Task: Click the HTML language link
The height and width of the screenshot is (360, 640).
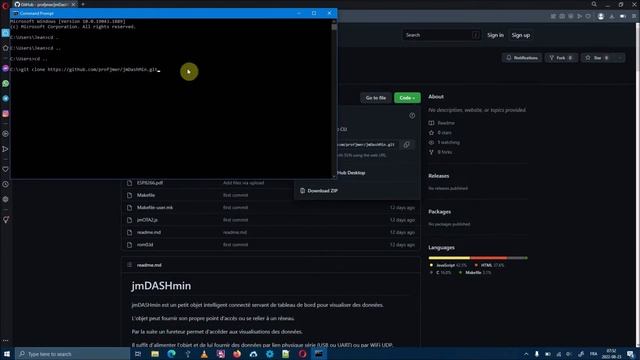Action: pos(490,265)
